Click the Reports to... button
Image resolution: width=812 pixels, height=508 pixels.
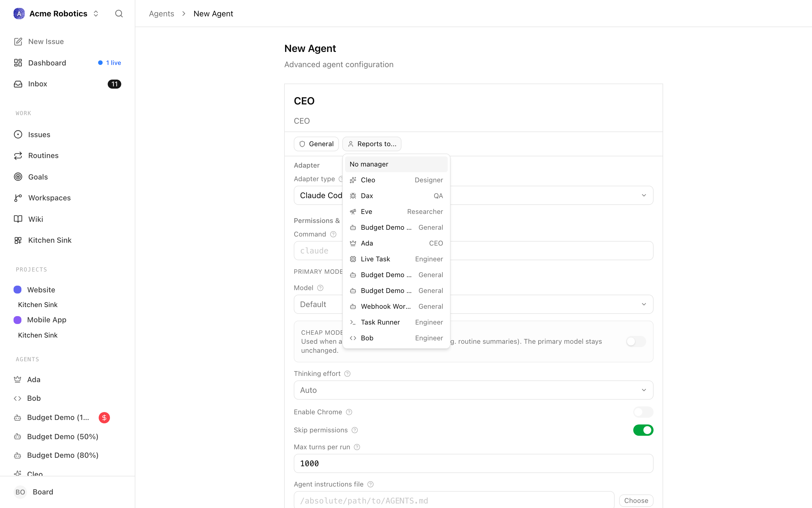click(372, 144)
